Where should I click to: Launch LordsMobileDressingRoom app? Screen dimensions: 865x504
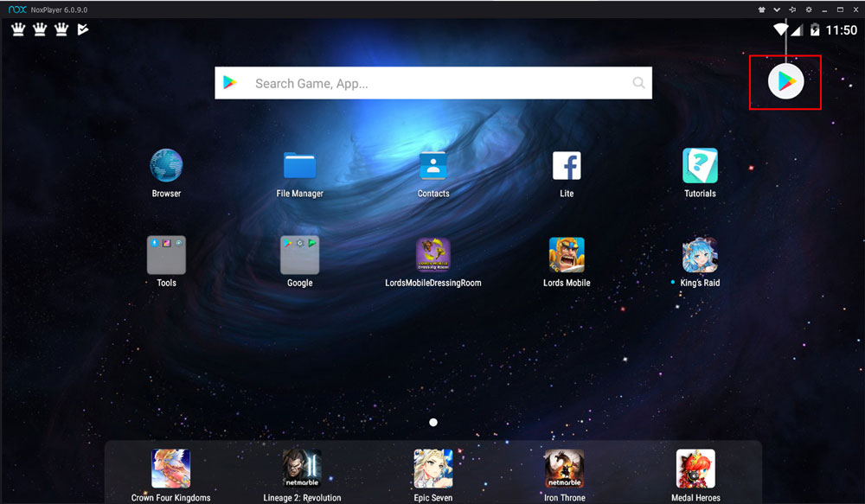coord(433,255)
